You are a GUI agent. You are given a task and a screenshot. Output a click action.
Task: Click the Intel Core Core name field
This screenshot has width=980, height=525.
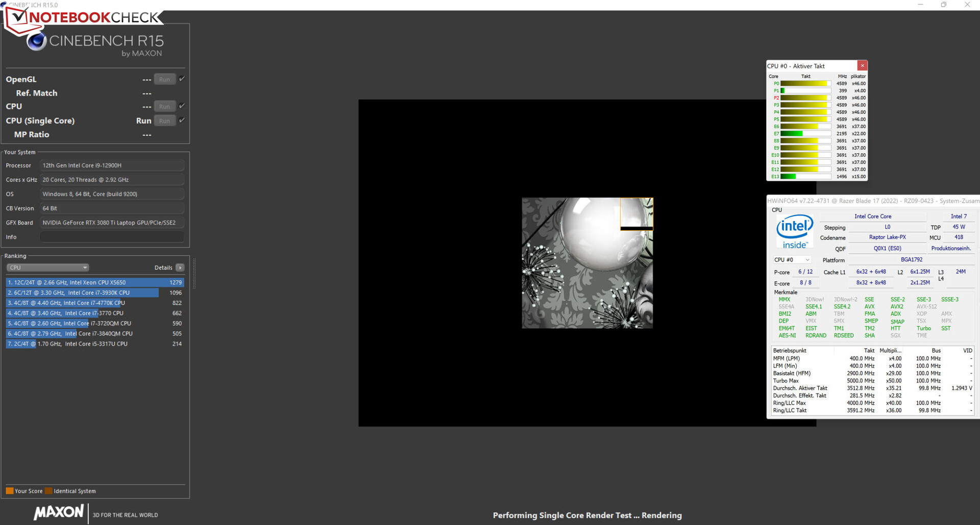point(873,216)
